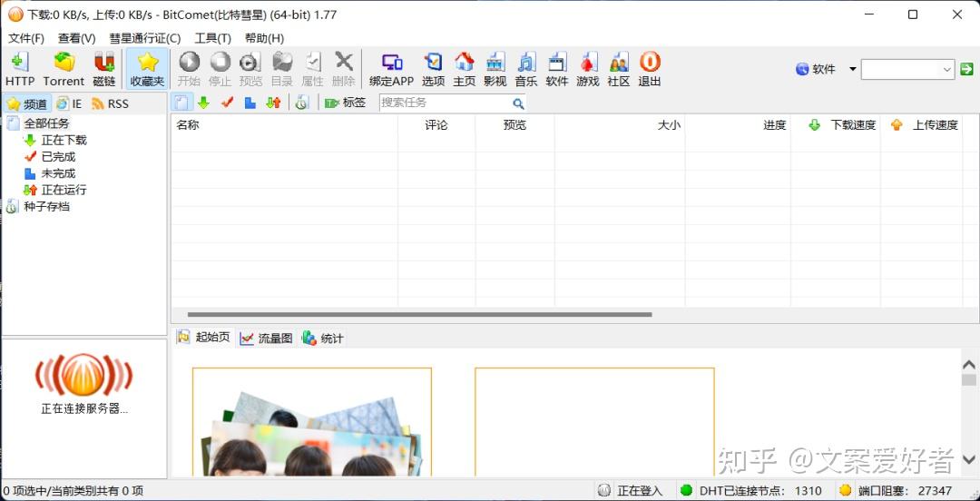
Task: Toggle the downloading filter green arrow
Action: tap(204, 103)
